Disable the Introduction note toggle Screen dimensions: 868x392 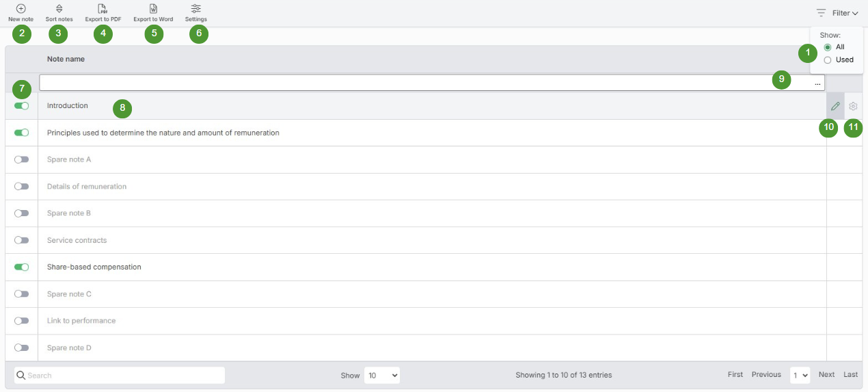[22, 106]
